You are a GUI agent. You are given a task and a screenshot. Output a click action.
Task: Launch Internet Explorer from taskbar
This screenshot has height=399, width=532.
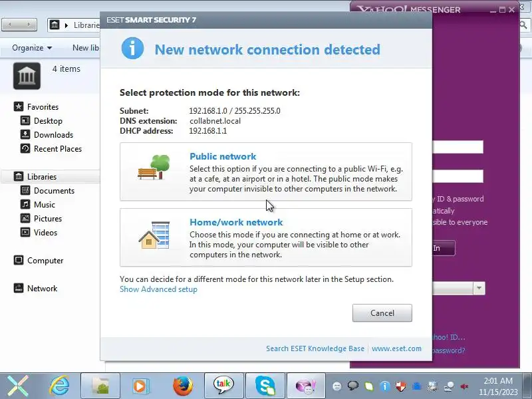click(x=59, y=386)
